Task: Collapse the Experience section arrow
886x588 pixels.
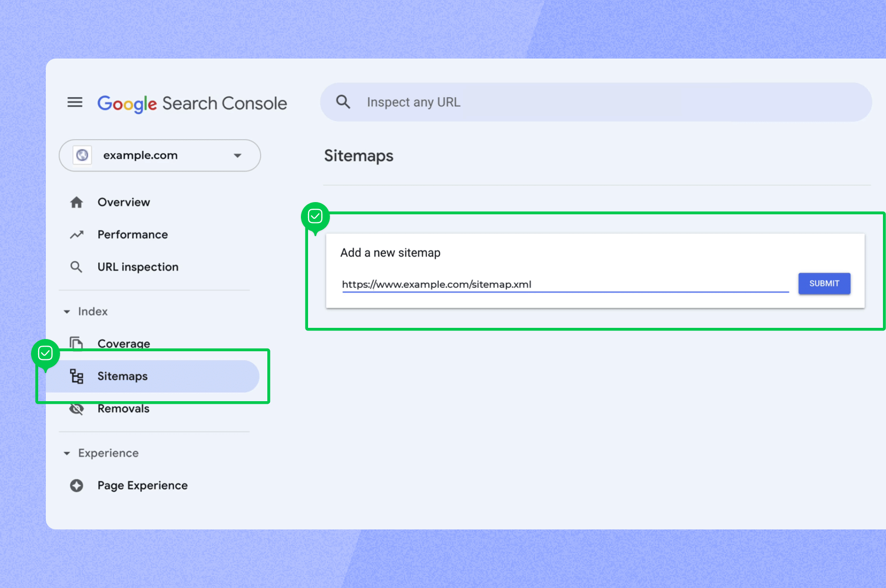Action: (x=67, y=453)
